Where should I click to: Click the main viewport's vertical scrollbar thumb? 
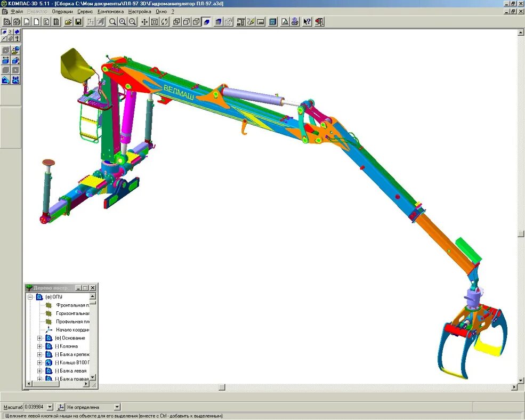[x=521, y=233]
